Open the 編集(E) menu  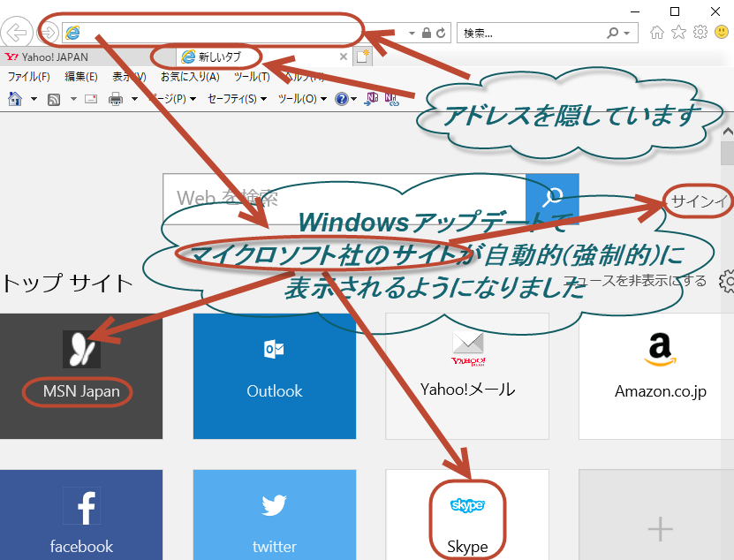81,76
